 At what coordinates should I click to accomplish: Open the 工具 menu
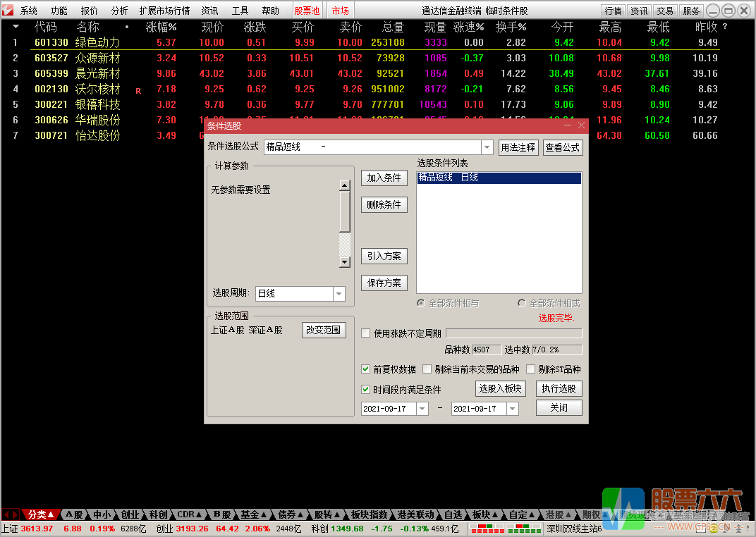click(x=240, y=11)
